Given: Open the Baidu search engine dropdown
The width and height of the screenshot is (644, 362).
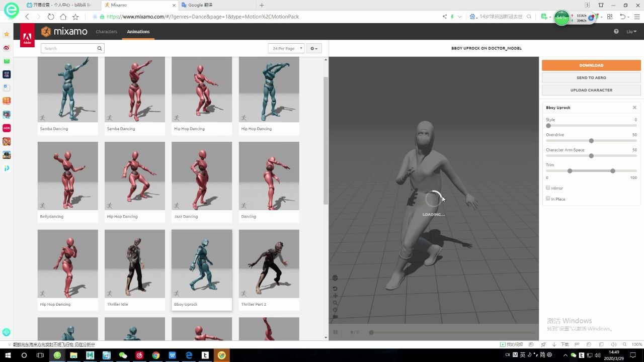Looking at the screenshot, I should 474,17.
